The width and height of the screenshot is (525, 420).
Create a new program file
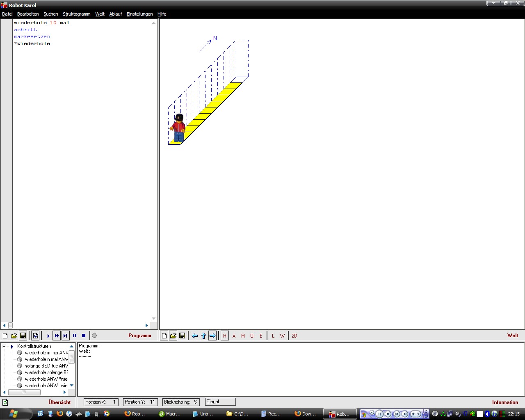pyautogui.click(x=5, y=336)
